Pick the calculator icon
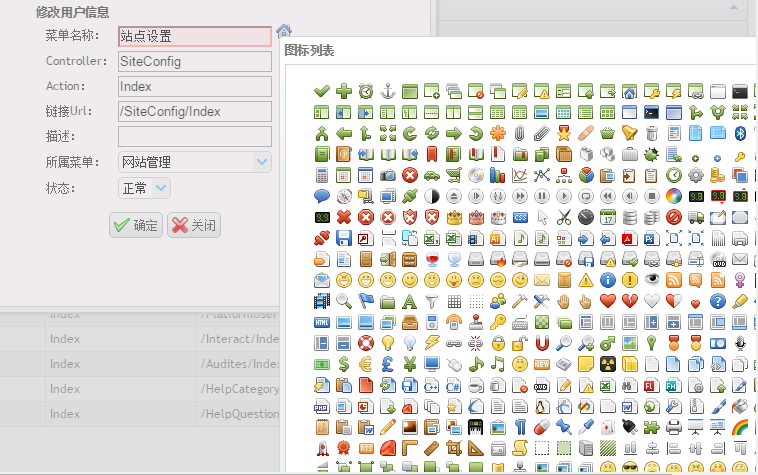This screenshot has height=475, width=758. [x=321, y=175]
